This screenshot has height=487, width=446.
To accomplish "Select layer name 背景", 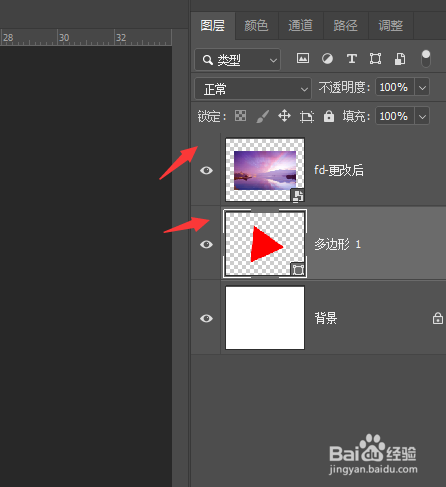I will pyautogui.click(x=326, y=318).
